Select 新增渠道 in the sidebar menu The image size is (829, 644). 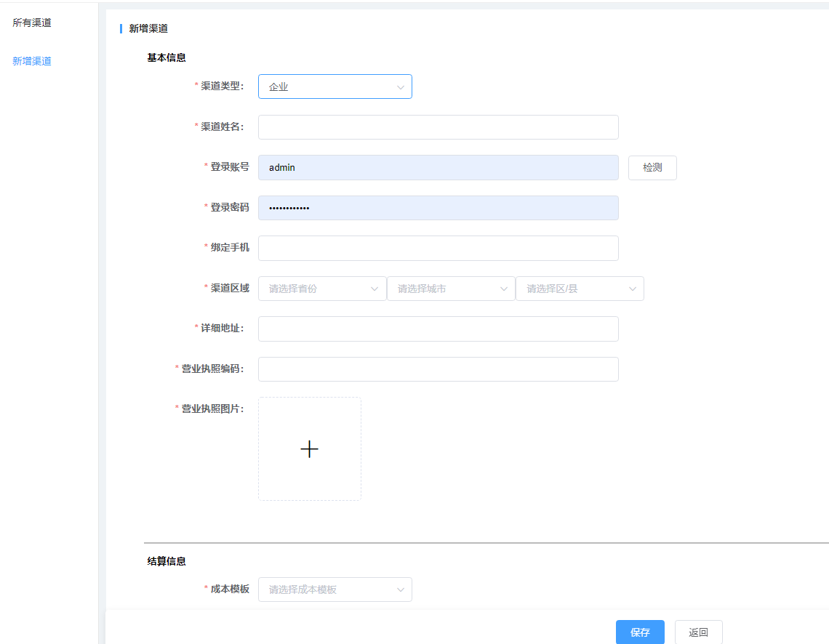click(32, 61)
